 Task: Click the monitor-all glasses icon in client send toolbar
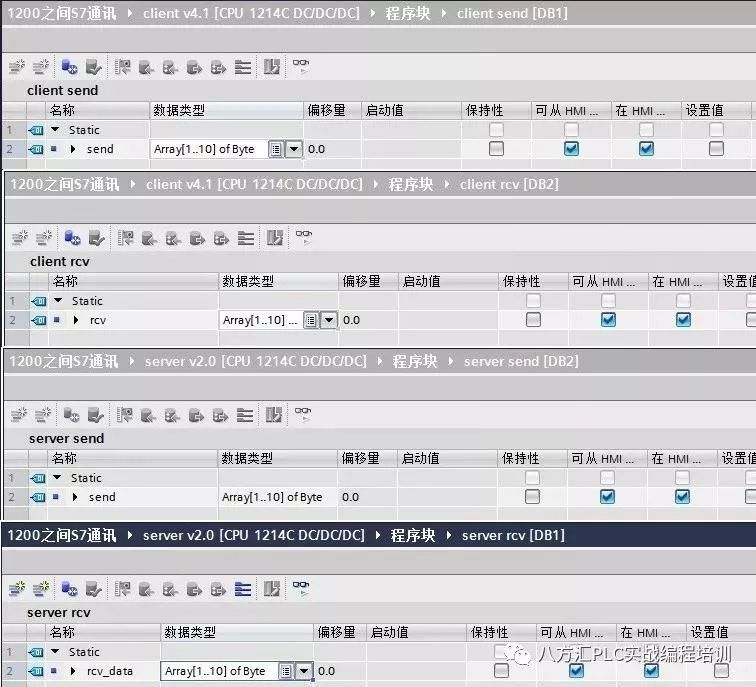click(300, 67)
